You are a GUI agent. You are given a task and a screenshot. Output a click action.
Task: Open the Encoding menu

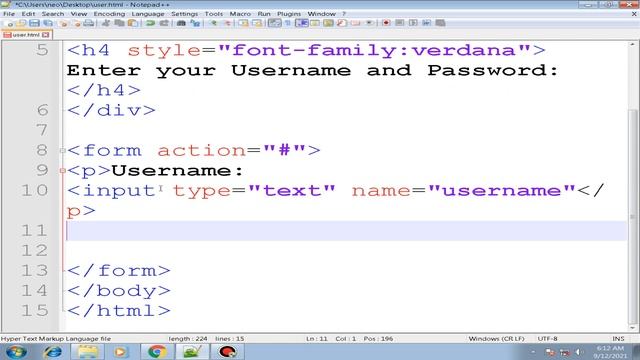[x=109, y=14]
